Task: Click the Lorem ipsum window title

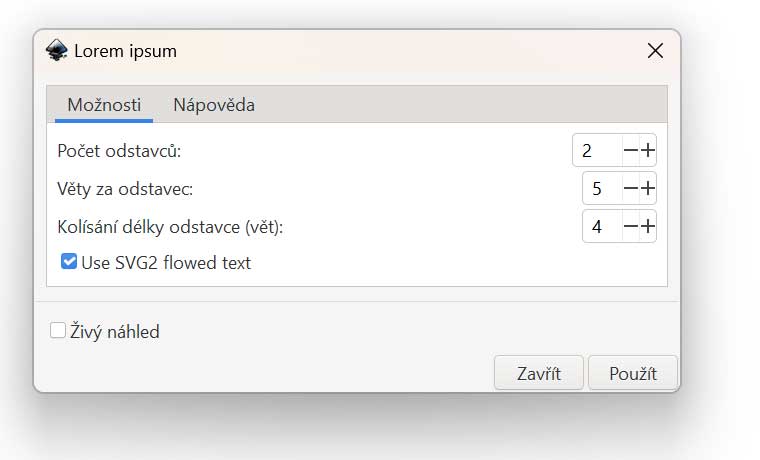Action: (125, 51)
